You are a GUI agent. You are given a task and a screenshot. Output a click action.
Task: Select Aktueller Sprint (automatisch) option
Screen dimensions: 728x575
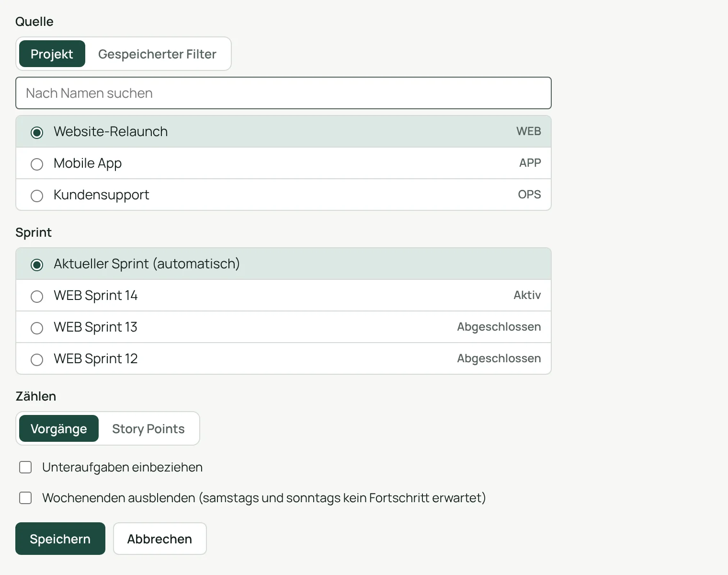(x=284, y=264)
